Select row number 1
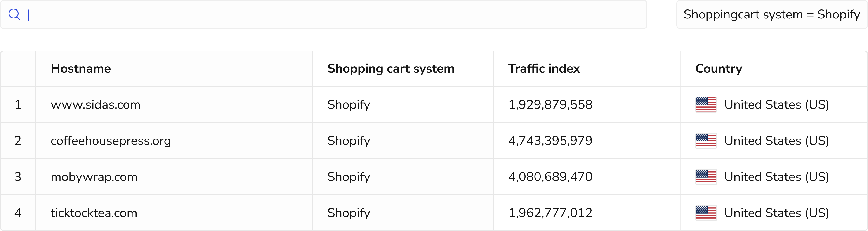 pyautogui.click(x=18, y=105)
